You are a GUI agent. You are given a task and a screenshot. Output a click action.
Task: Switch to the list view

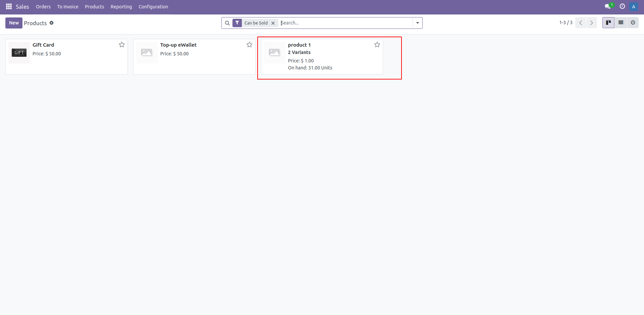(621, 22)
